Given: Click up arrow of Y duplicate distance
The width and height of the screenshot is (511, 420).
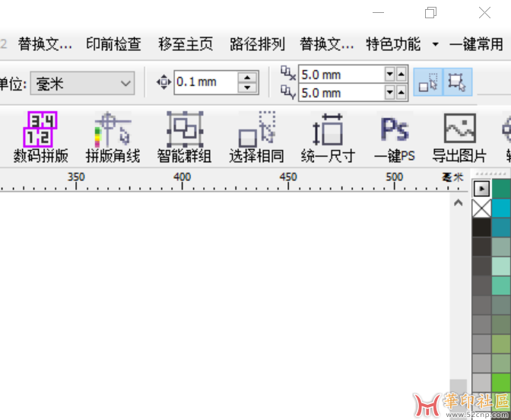Looking at the screenshot, I should 401,93.
